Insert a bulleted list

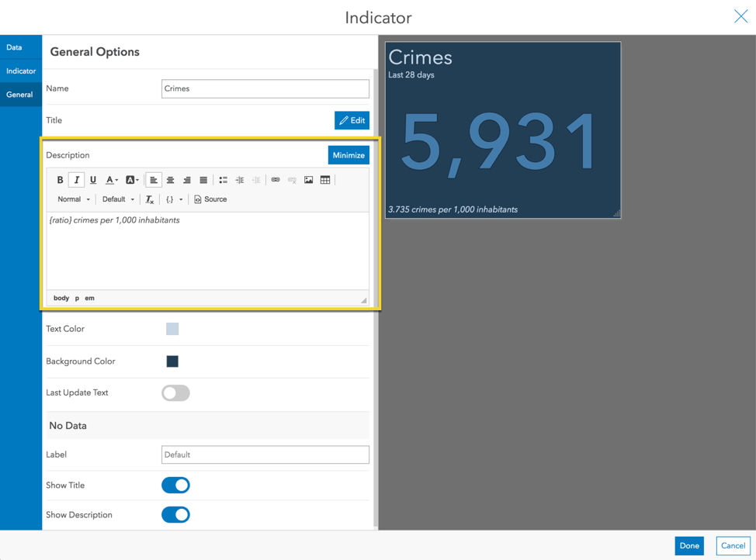coord(223,180)
